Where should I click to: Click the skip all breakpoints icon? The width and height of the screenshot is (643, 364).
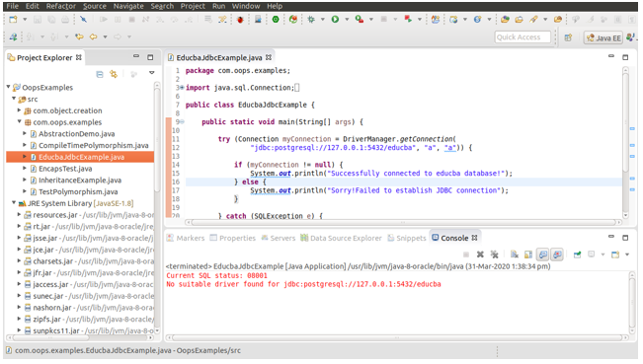83,20
